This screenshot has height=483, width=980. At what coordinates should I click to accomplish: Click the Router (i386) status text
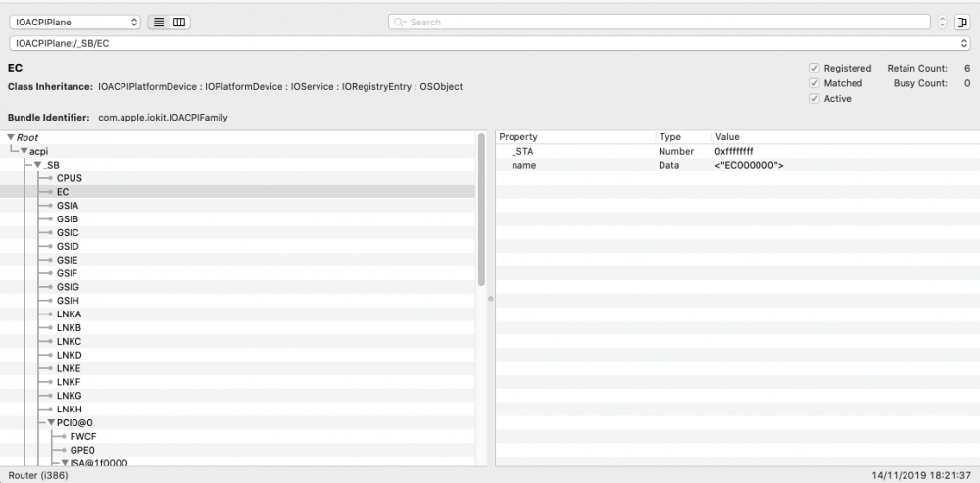(38, 475)
